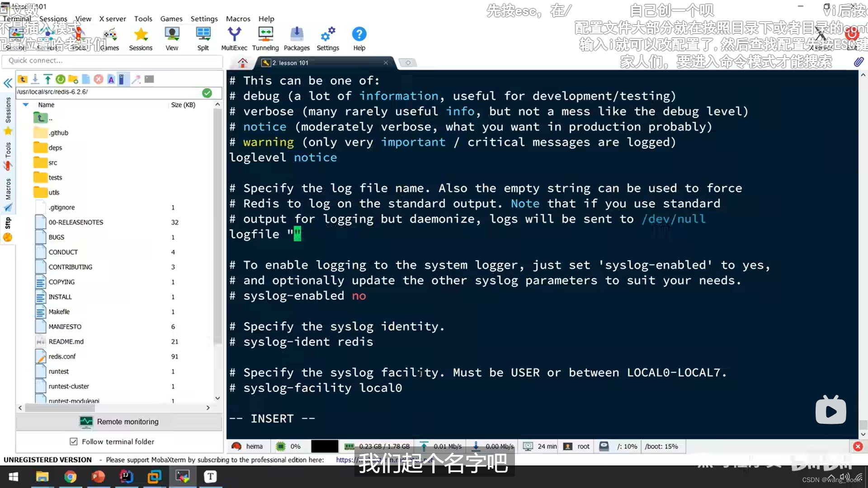The width and height of the screenshot is (868, 488).
Task: Select the redis.conf file
Action: pos(62,357)
